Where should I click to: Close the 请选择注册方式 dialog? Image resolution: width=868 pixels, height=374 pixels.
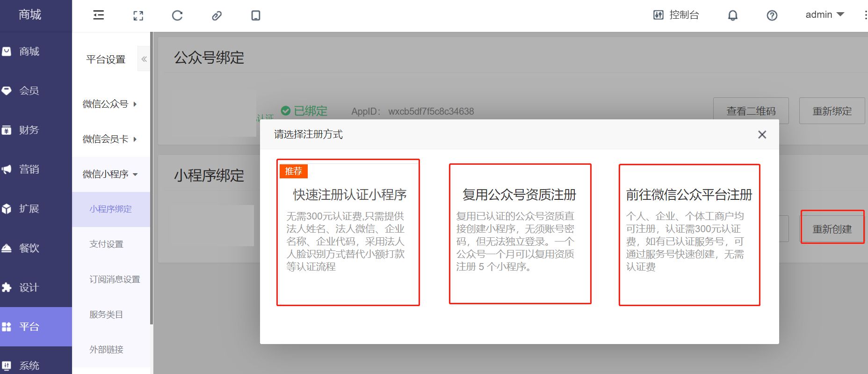point(762,135)
